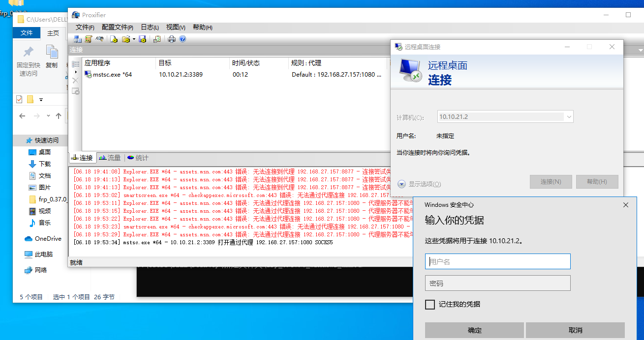644x340 pixels.
Task: Create new profile with gear page icon
Action: (x=114, y=39)
